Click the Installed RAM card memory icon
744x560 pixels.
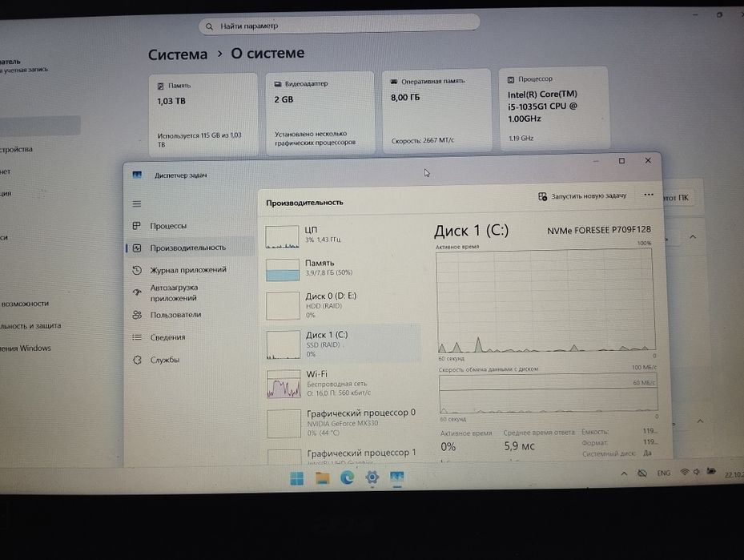(394, 82)
